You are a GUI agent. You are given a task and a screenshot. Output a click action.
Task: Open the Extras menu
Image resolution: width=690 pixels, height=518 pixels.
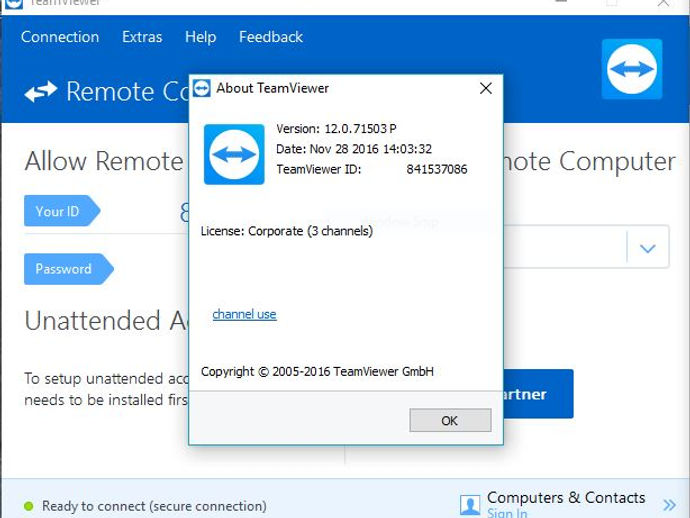pos(142,37)
